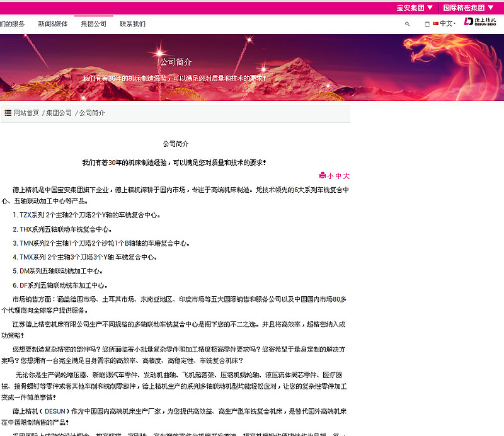Set font size to 大
Image resolution: width=504 pixels, height=436 pixels.
(346, 176)
